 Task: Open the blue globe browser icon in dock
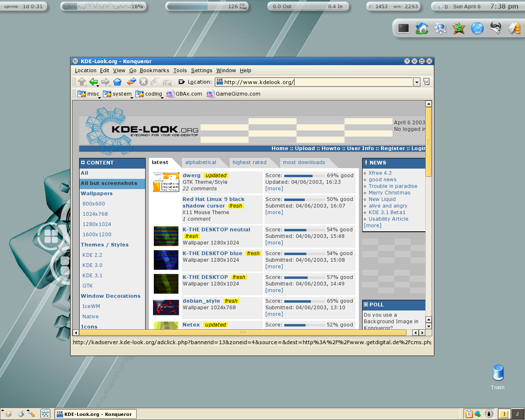point(477,28)
